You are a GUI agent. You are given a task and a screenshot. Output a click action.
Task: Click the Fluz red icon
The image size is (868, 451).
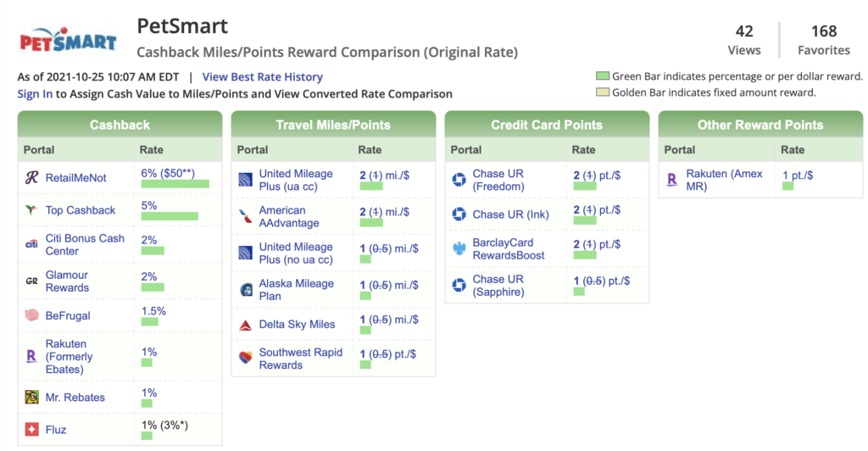pyautogui.click(x=31, y=430)
